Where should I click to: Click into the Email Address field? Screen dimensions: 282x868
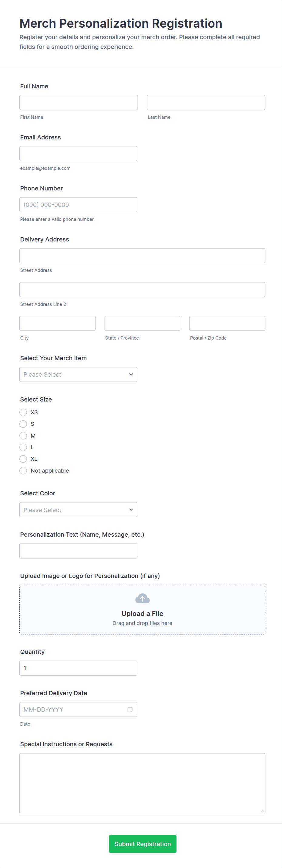[78, 154]
